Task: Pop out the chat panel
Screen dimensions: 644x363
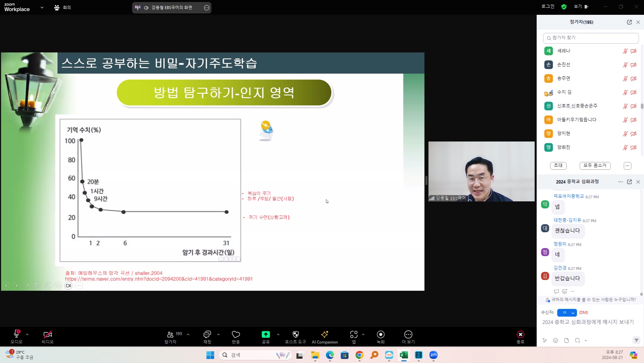Action: click(629, 182)
